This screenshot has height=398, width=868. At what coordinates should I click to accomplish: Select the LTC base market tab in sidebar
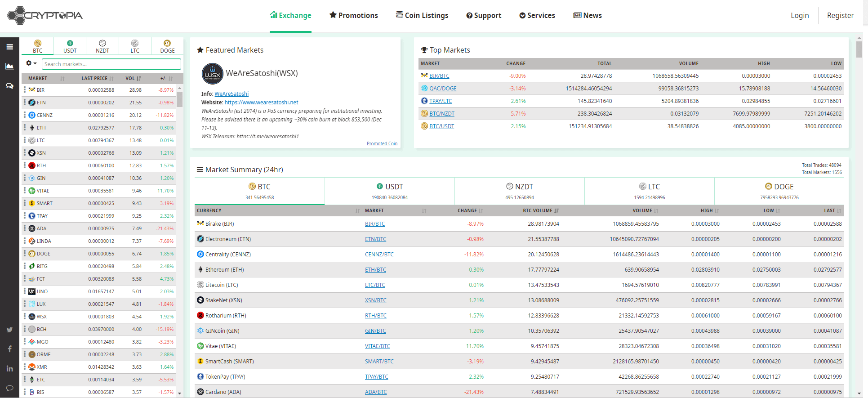135,46
